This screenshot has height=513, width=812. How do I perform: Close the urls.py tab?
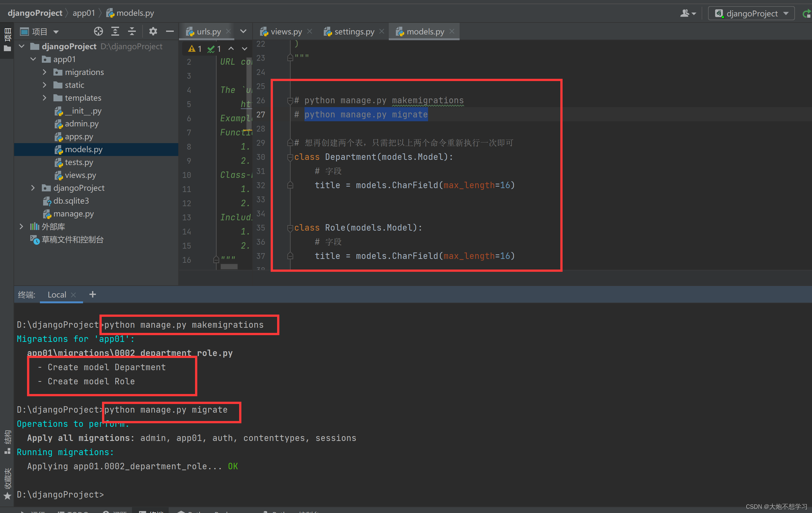229,31
